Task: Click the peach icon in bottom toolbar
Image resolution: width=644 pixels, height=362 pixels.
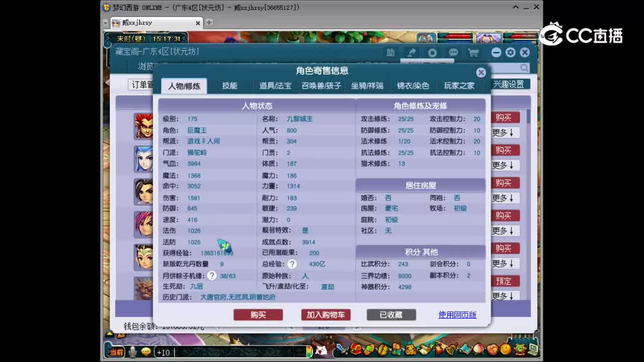Action: tap(479, 349)
